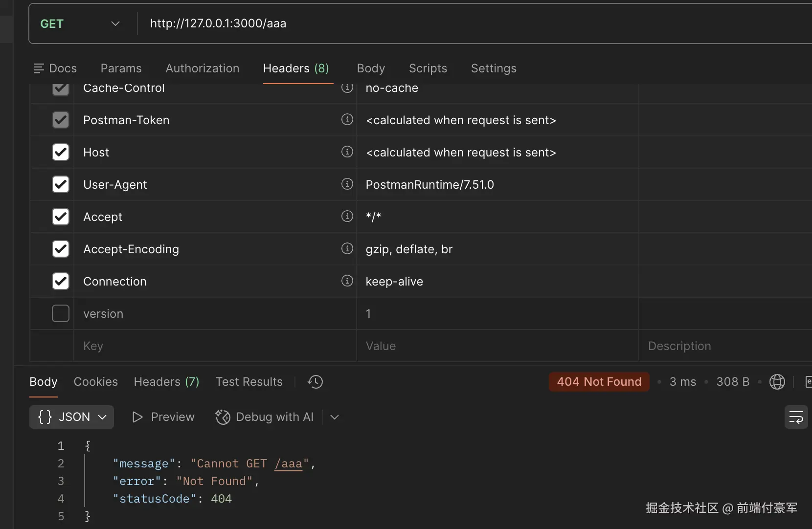Viewport: 812px width, 529px height.
Task: Click the response history clock icon
Action: click(316, 382)
